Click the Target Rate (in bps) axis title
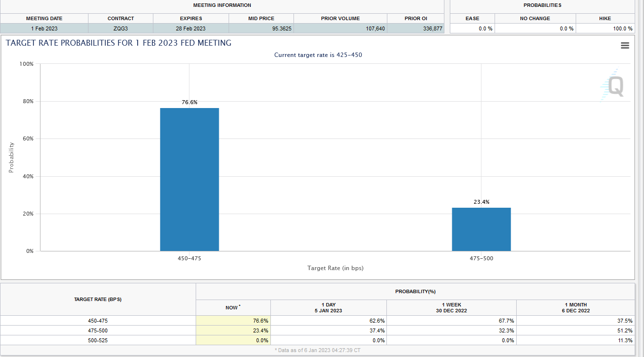Screen dimensions: 644x357 335,268
